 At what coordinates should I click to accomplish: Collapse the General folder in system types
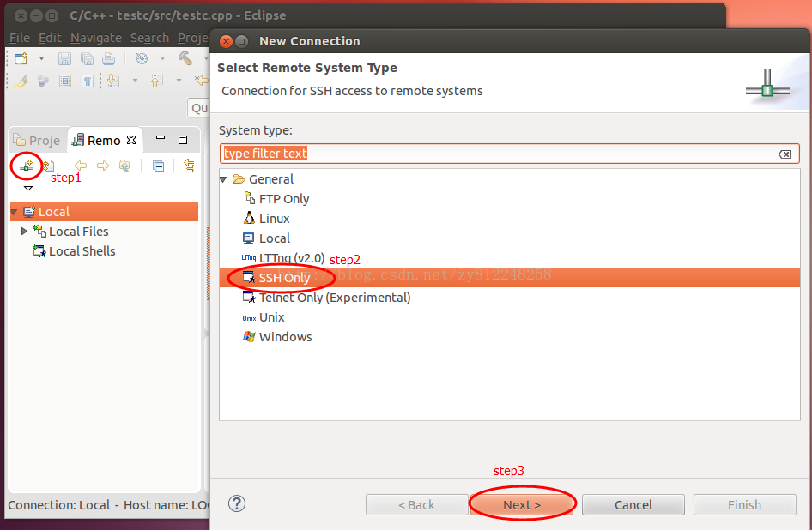(224, 179)
